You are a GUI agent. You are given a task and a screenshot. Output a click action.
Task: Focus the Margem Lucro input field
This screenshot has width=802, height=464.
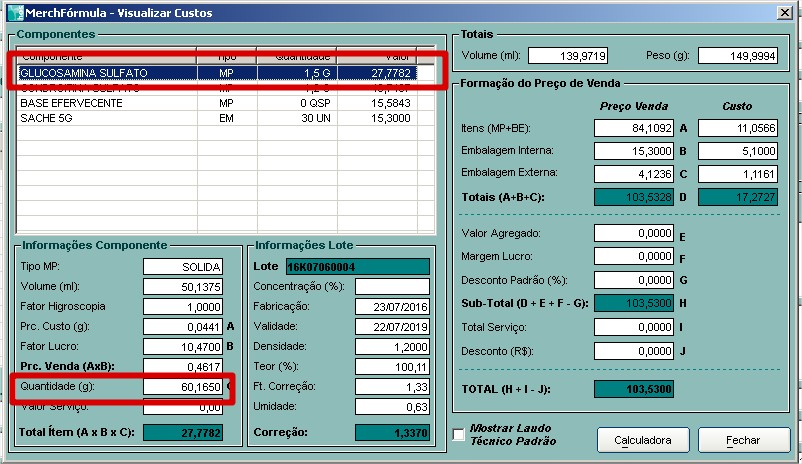tap(634, 257)
